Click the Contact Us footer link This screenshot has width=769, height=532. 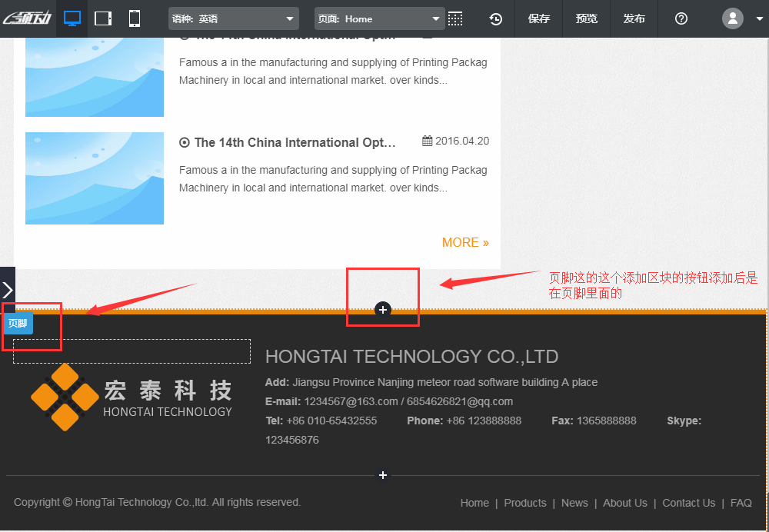tap(688, 503)
